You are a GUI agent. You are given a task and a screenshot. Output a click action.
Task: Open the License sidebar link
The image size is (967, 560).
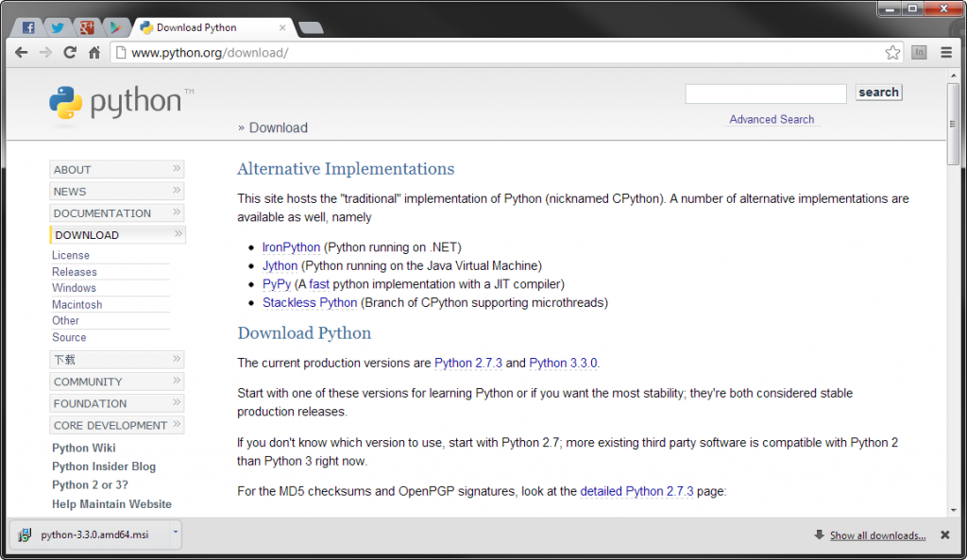pos(70,255)
